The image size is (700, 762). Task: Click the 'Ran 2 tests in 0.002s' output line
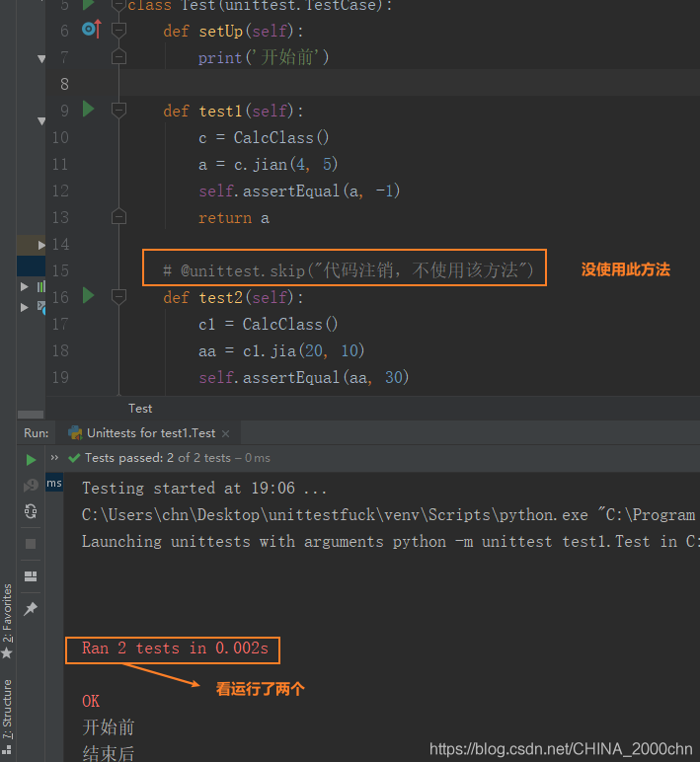click(175, 648)
